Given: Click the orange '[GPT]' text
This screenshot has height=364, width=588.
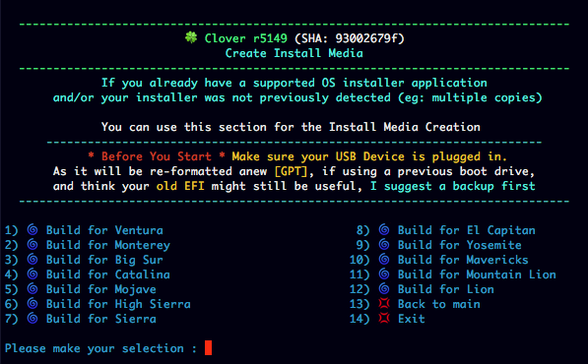Looking at the screenshot, I should point(291,171).
